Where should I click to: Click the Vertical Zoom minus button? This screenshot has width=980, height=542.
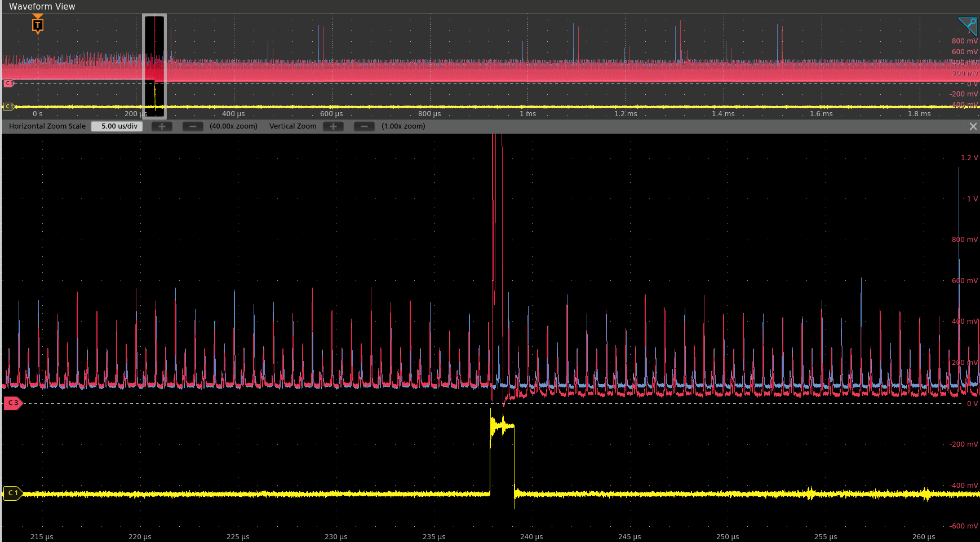pos(364,126)
